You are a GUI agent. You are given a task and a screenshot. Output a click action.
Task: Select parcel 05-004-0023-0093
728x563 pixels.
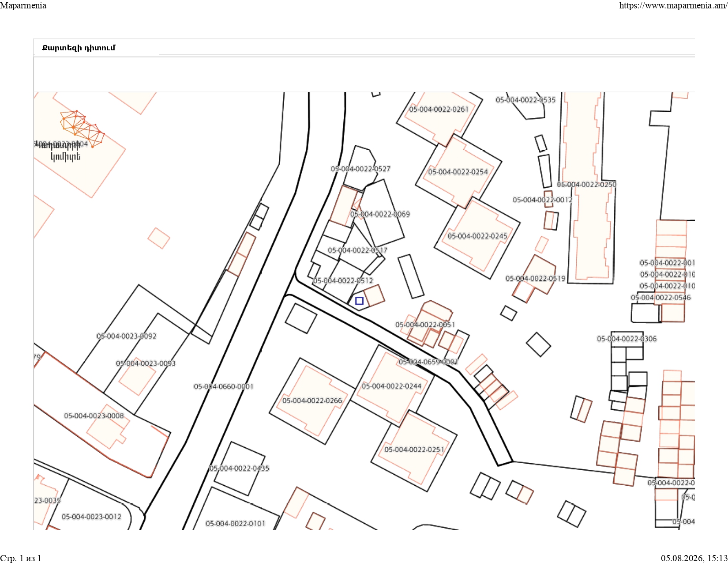tap(146, 363)
